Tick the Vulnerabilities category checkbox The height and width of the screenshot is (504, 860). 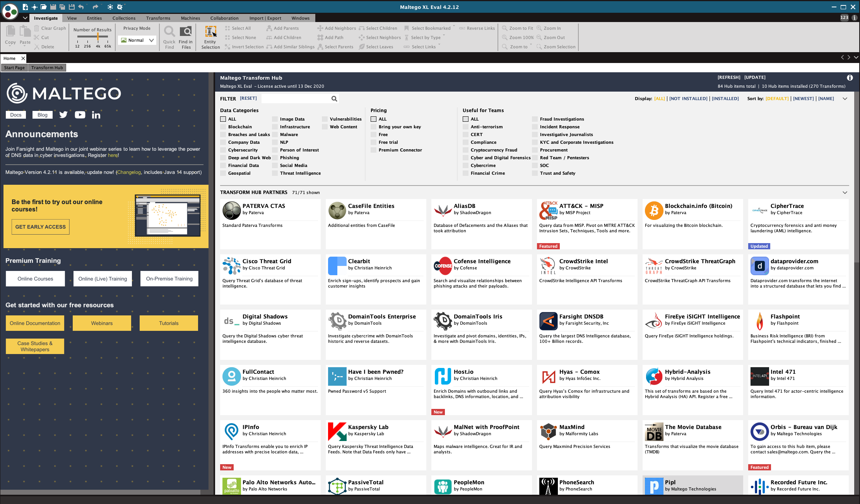coord(325,119)
